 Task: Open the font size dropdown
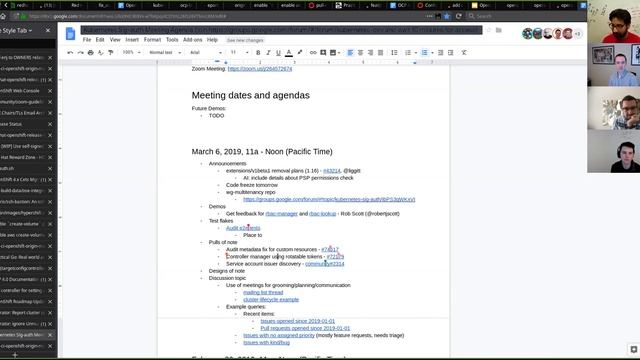(x=240, y=53)
